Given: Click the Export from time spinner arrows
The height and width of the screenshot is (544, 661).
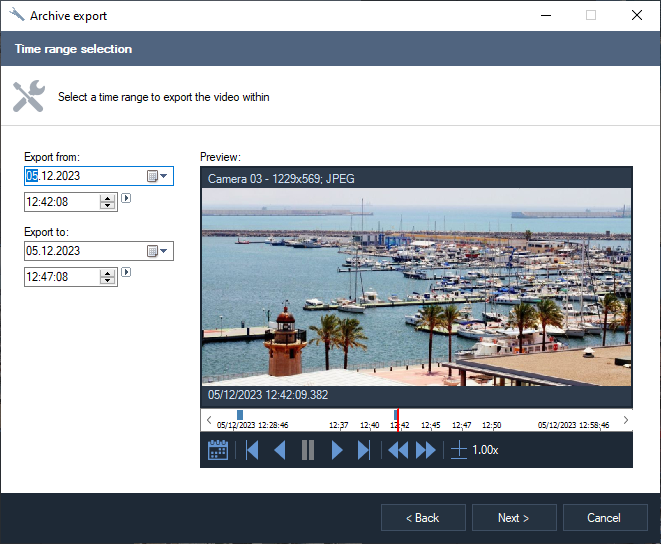Looking at the screenshot, I should point(108,202).
